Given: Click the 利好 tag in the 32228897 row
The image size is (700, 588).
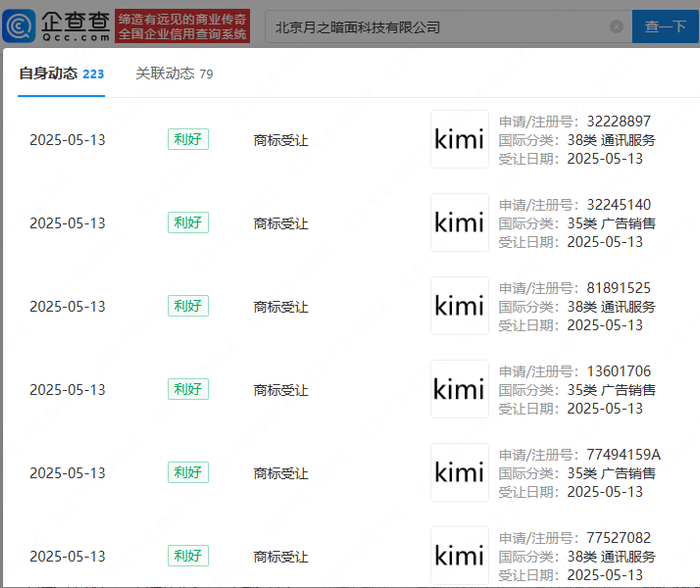Looking at the screenshot, I should (188, 139).
